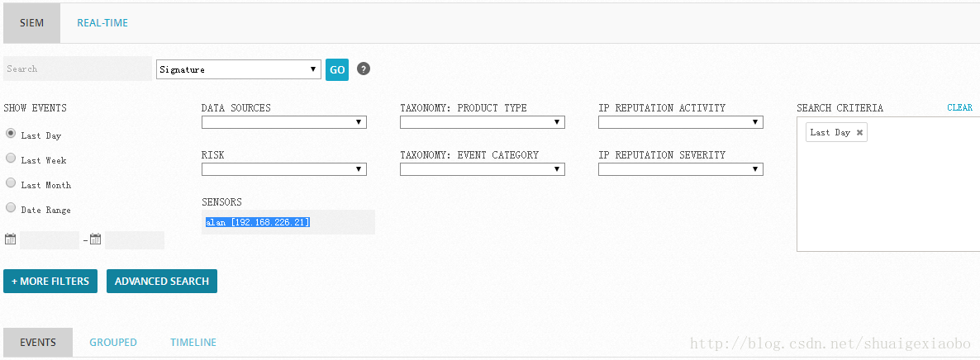
Task: Open the search help question-mark icon
Action: click(x=364, y=69)
